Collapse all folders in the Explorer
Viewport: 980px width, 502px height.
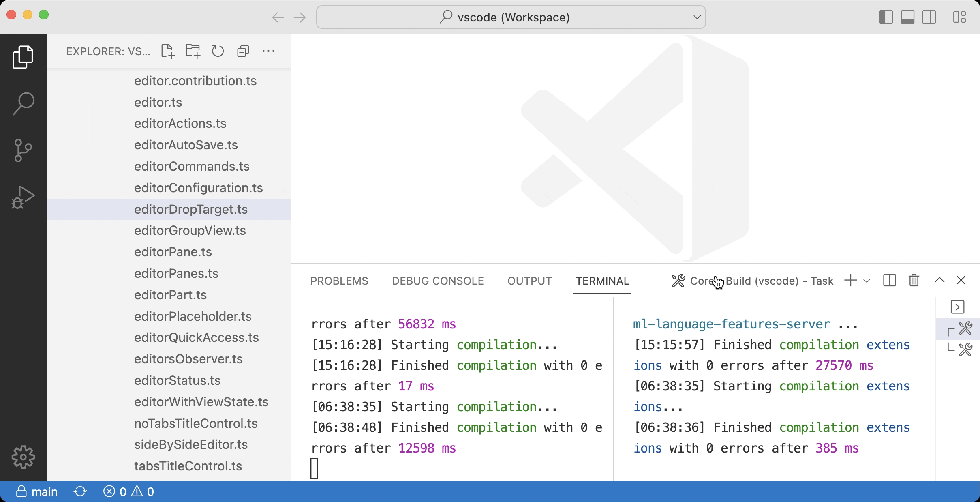(243, 51)
